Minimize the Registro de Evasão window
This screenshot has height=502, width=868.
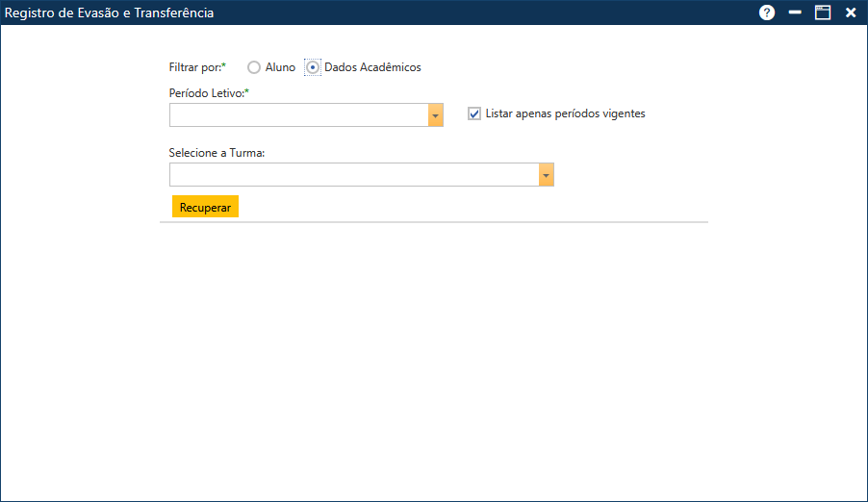pyautogui.click(x=795, y=13)
